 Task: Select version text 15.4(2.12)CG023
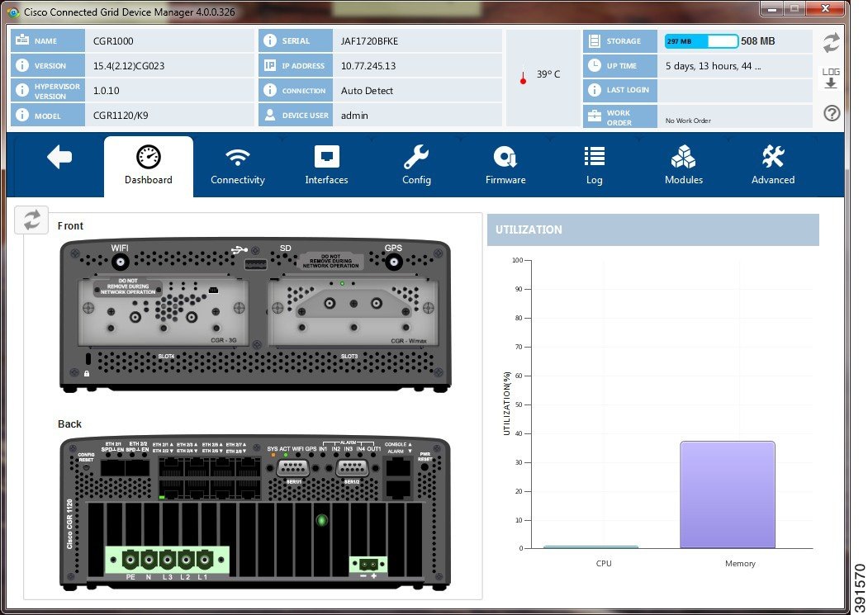(x=129, y=66)
